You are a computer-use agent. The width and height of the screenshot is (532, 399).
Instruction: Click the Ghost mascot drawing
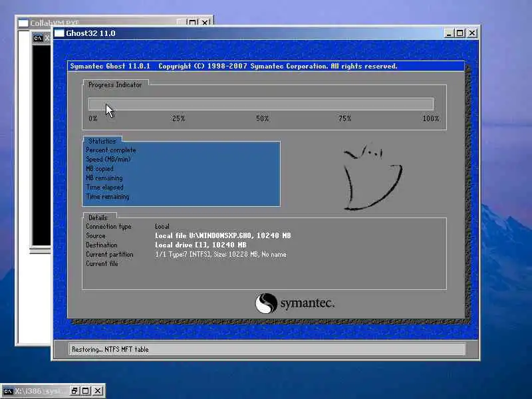pos(372,178)
